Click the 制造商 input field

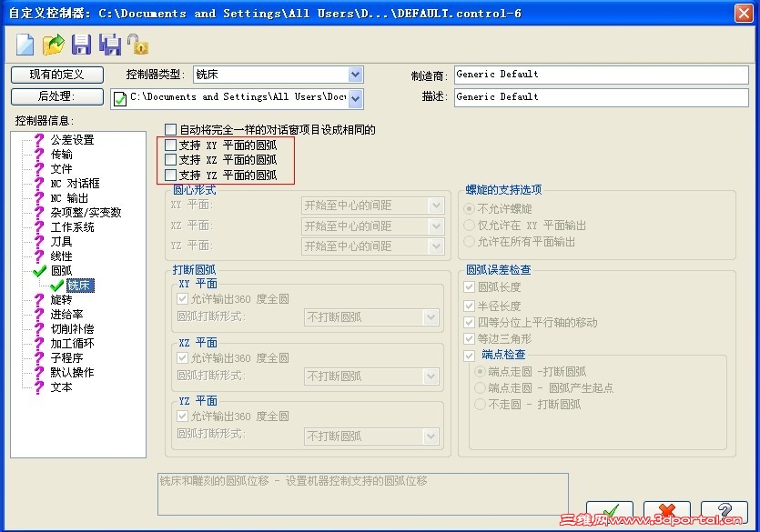coord(601,75)
